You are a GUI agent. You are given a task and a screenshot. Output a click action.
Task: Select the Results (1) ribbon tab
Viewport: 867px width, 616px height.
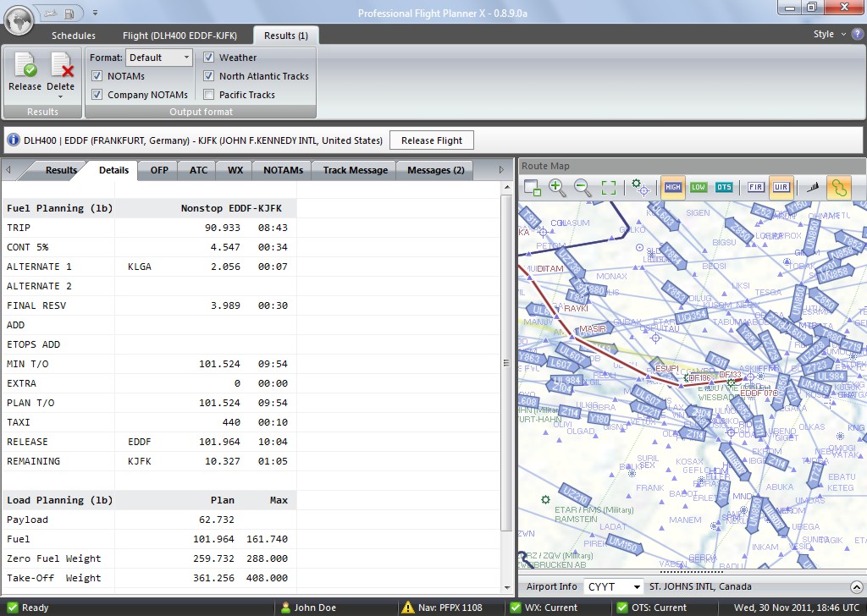(286, 36)
